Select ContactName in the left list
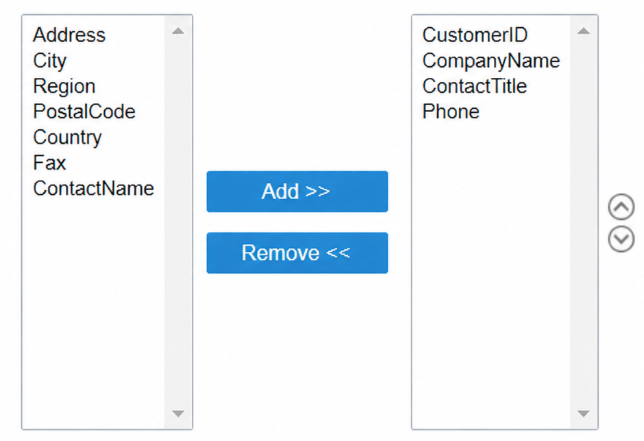This screenshot has height=441, width=644. click(94, 188)
